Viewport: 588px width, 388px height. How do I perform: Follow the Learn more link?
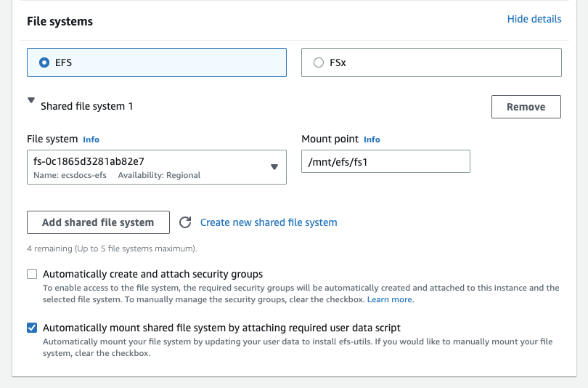click(389, 299)
